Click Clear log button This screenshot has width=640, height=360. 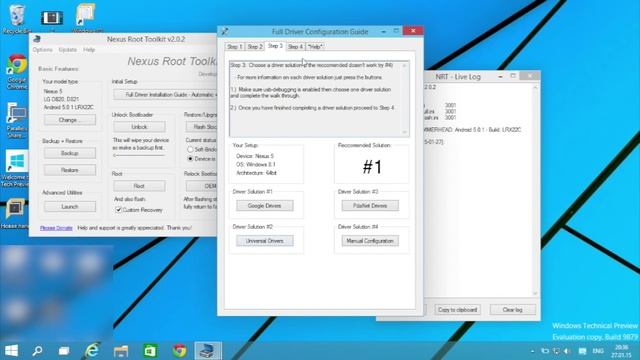513,310
